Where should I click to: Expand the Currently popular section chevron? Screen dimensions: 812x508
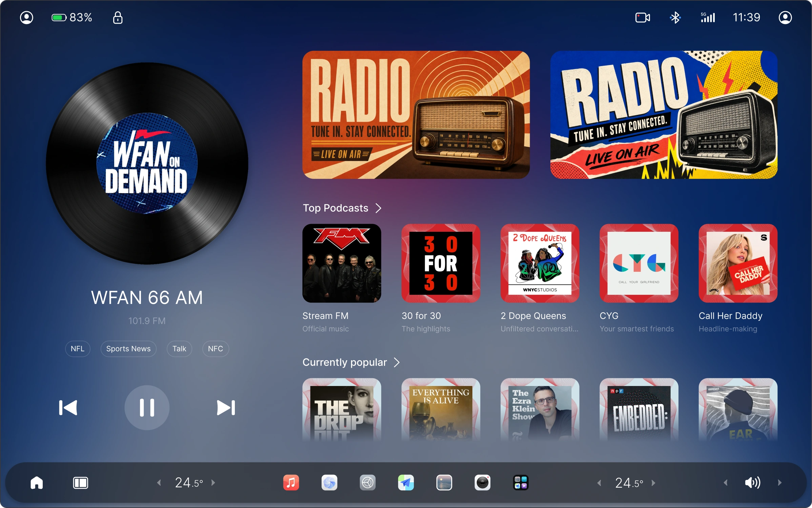point(397,363)
